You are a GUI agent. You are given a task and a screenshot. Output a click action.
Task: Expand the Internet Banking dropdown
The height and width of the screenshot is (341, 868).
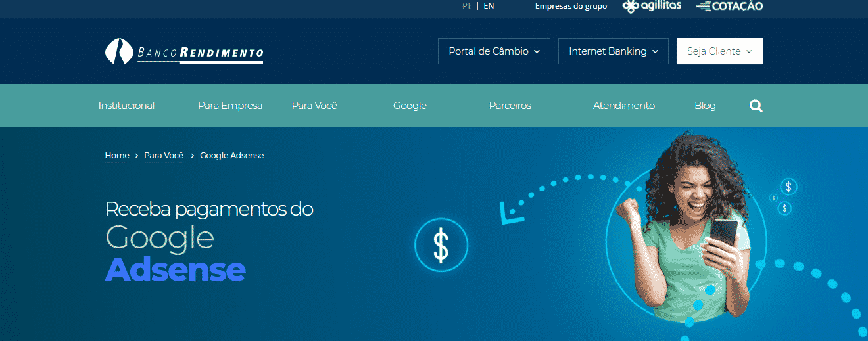[x=614, y=51]
